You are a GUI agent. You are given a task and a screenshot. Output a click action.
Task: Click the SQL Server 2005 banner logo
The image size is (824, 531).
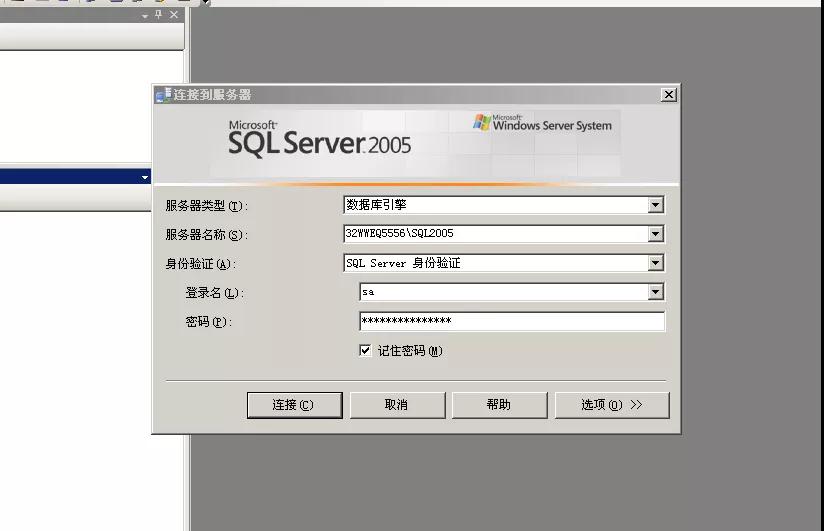[x=319, y=140]
